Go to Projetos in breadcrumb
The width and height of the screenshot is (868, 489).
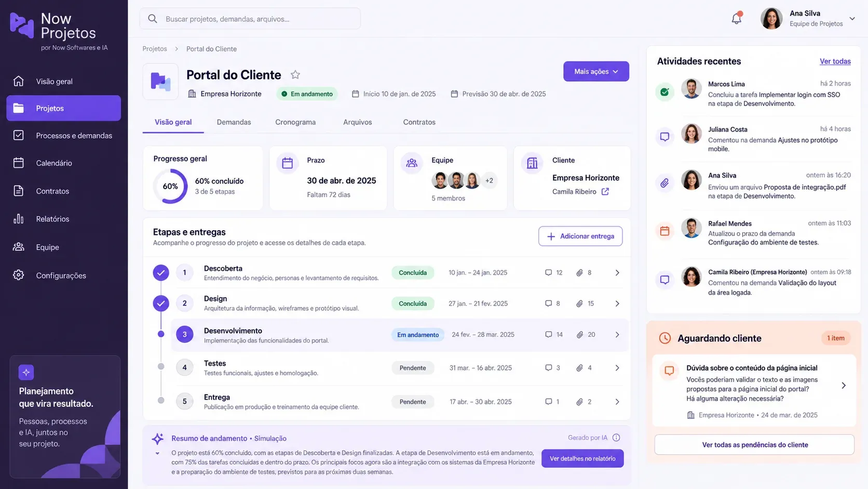[155, 49]
